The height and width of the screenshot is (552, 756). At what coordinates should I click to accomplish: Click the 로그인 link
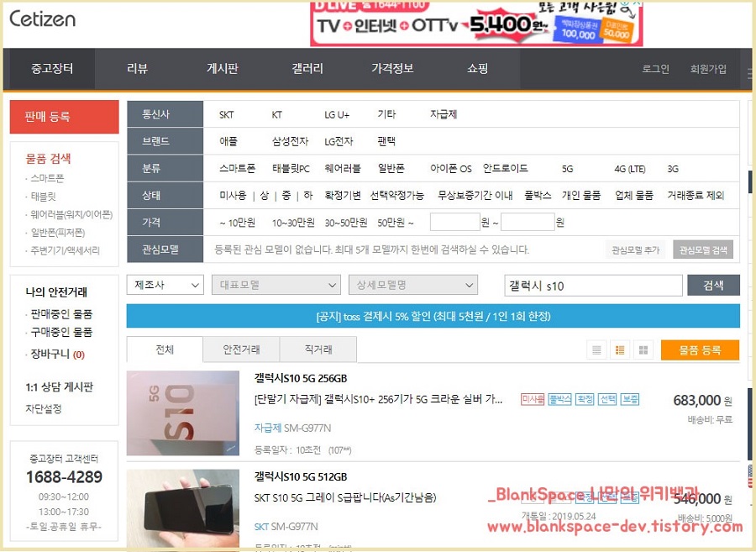[x=655, y=69]
